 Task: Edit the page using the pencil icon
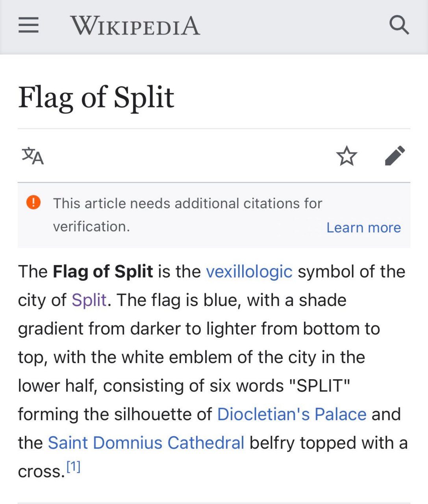point(395,156)
